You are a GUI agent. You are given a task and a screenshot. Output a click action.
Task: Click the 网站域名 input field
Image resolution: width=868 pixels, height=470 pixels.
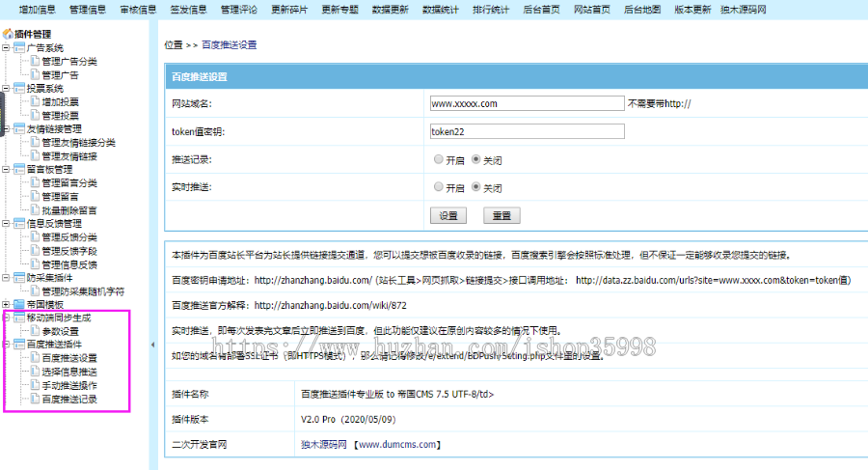tap(527, 103)
